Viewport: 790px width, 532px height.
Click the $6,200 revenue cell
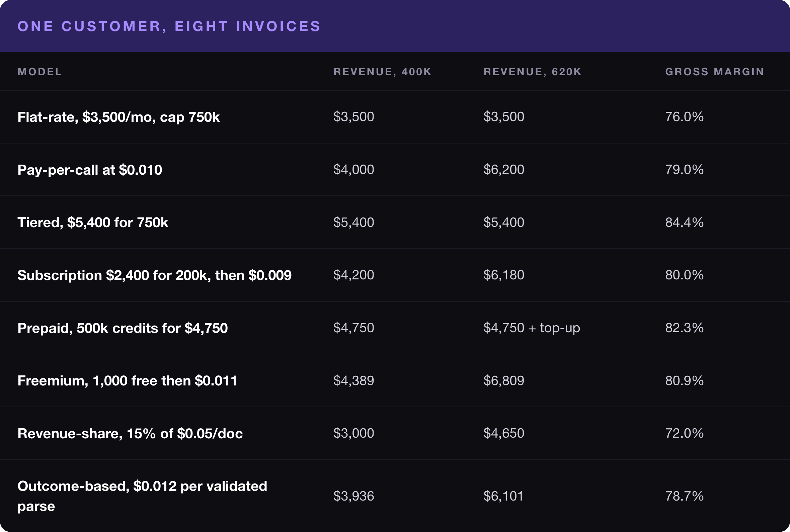[x=503, y=169]
